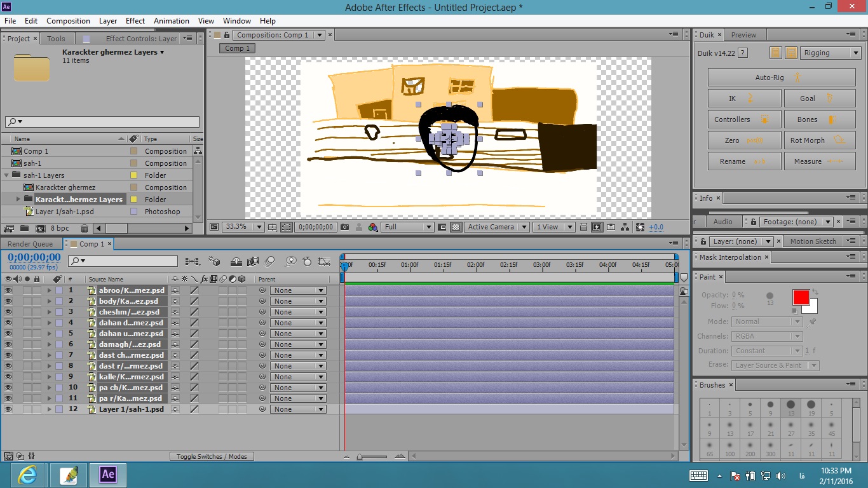This screenshot has height=488, width=868.
Task: Toggle quality switch for abroo layer
Action: (194, 290)
